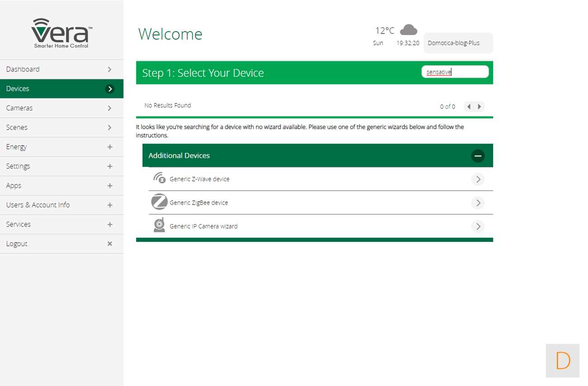Click the Generic Z-Wave device icon
The image size is (588, 386).
coord(159,178)
